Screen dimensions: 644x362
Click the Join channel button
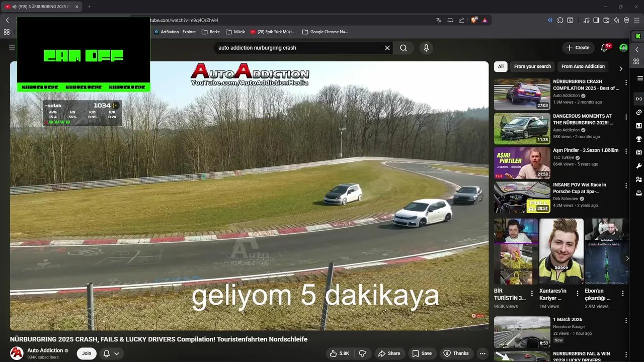(x=87, y=353)
